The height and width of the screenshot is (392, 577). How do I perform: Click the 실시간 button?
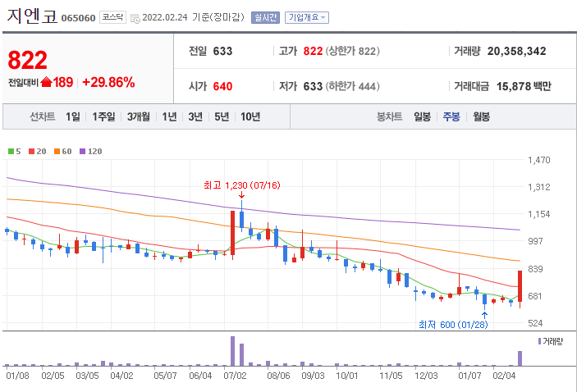tap(265, 17)
